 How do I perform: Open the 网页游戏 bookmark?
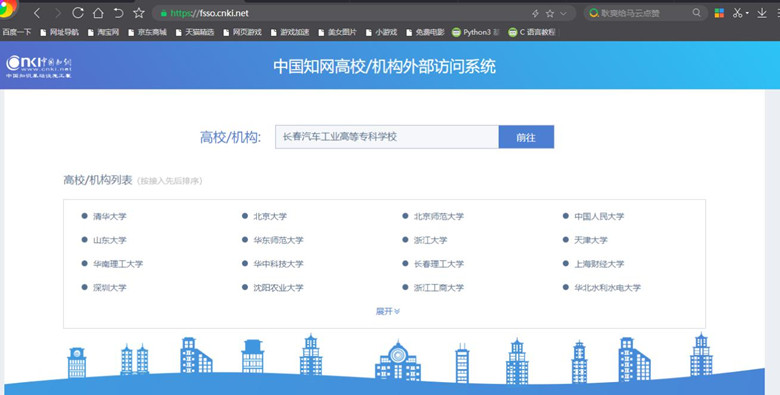[242, 32]
